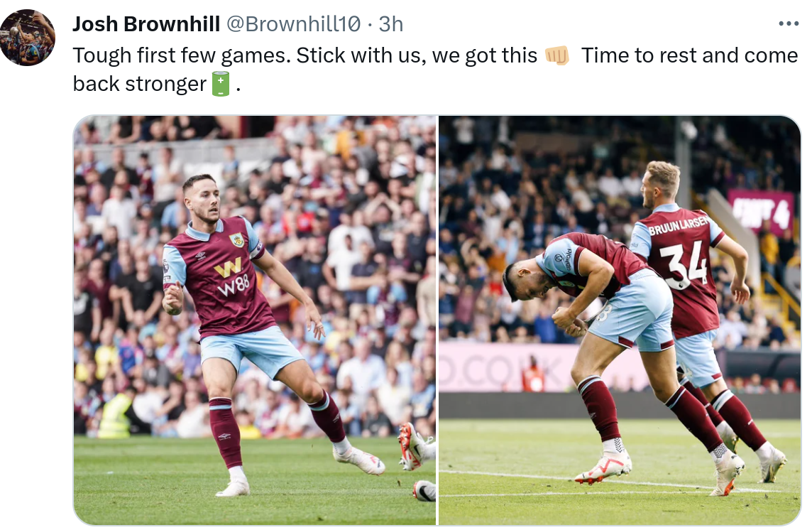Open Josh Brownhill's profile avatar
Screen dimensions: 812x530
tap(28, 38)
